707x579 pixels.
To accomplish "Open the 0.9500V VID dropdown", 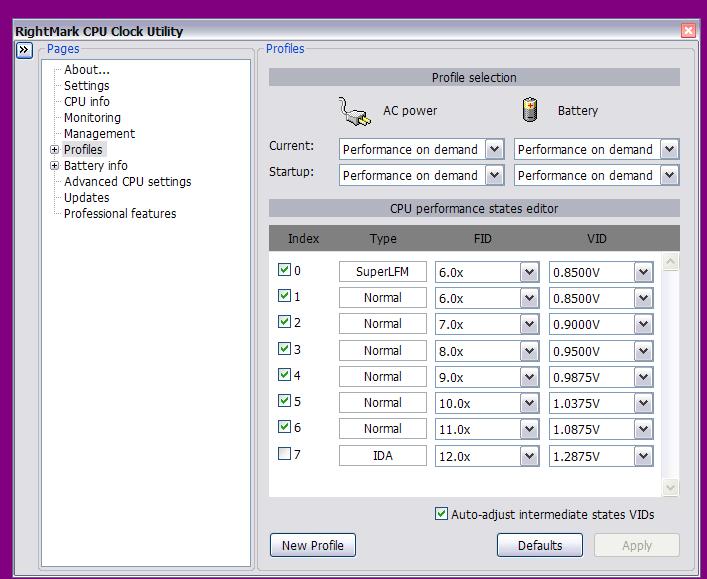I will click(x=643, y=351).
